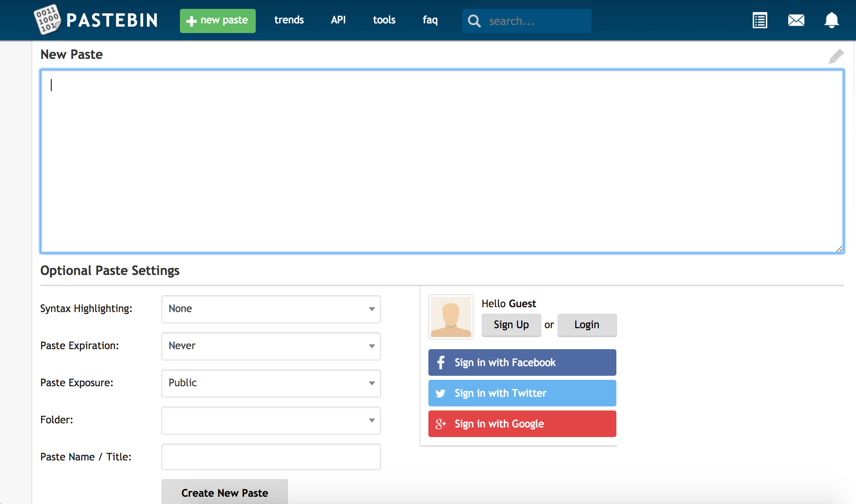Click the Paste Name / Title input field

coord(271,457)
